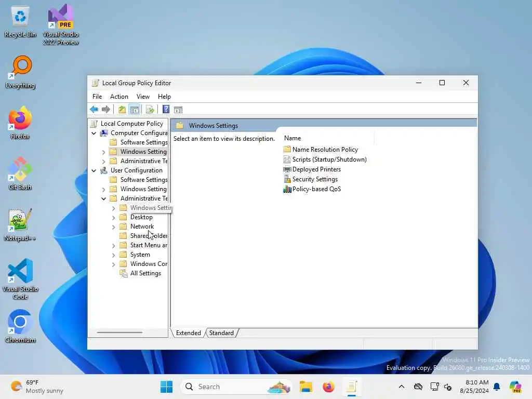
Task: Expand the Desktop folder node
Action: click(x=114, y=218)
